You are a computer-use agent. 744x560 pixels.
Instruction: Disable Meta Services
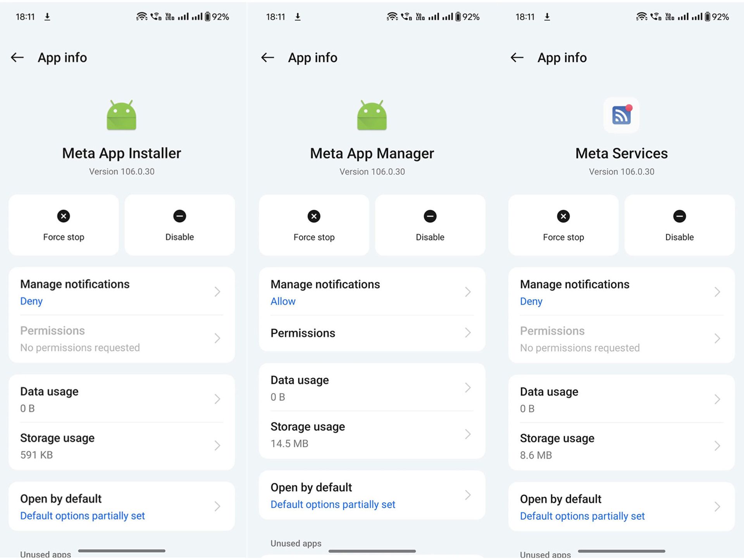pyautogui.click(x=680, y=225)
